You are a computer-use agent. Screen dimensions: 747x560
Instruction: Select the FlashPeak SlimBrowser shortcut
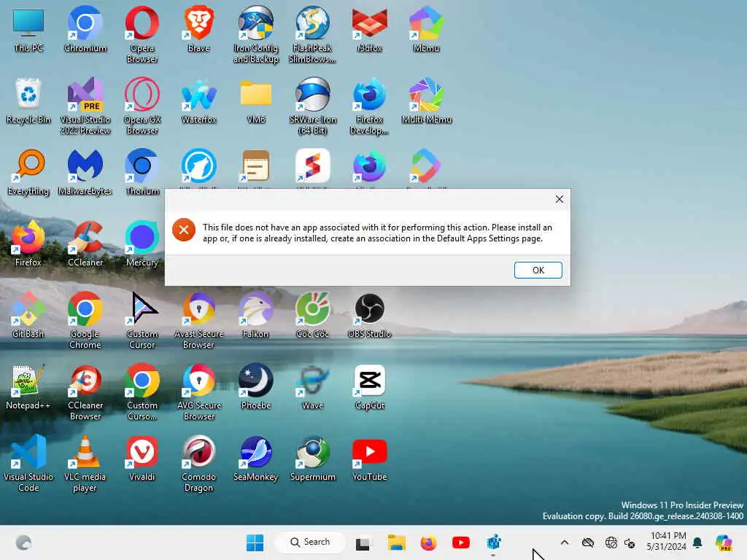pyautogui.click(x=312, y=34)
